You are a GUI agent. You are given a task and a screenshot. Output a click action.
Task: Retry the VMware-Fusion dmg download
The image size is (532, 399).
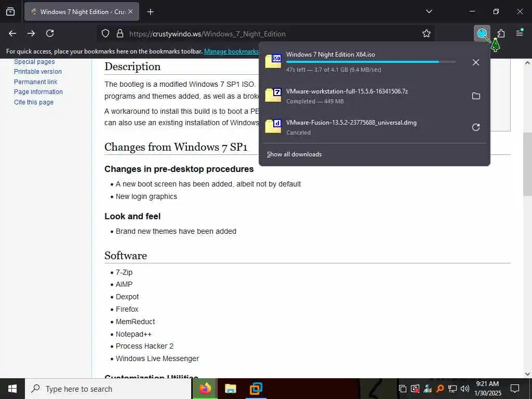[476, 127]
